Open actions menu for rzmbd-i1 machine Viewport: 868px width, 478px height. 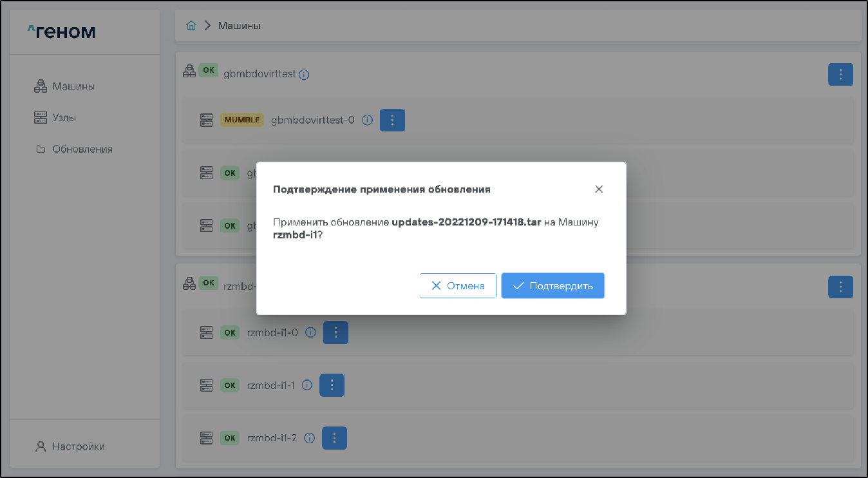[x=840, y=287]
